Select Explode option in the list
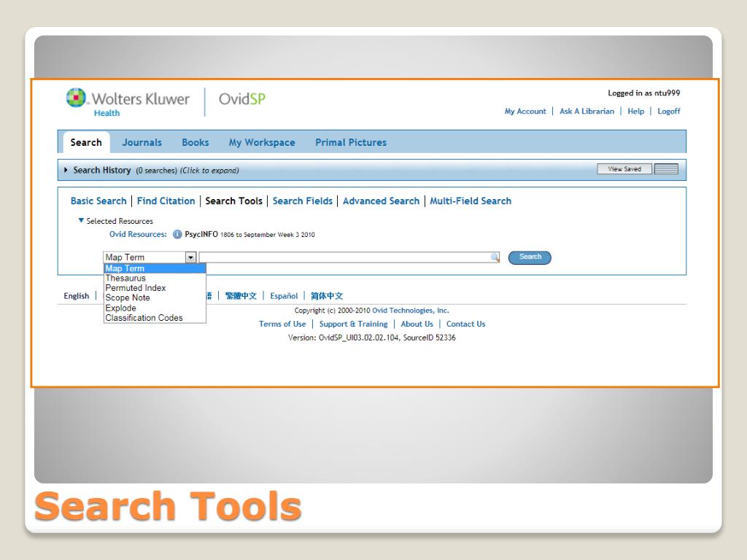The width and height of the screenshot is (747, 560). click(x=155, y=308)
